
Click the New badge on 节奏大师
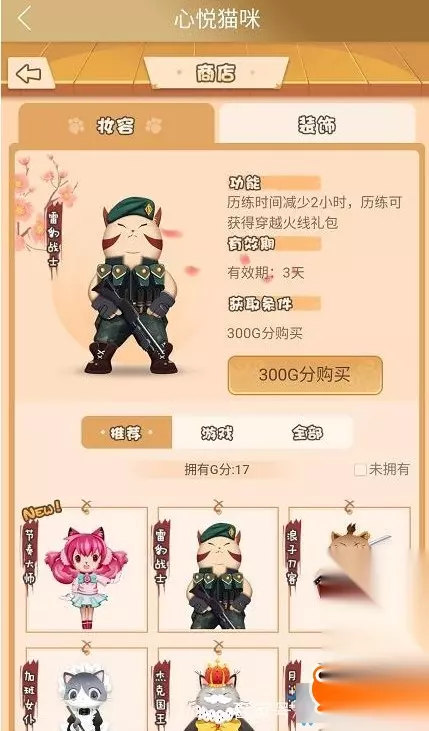pyautogui.click(x=42, y=511)
